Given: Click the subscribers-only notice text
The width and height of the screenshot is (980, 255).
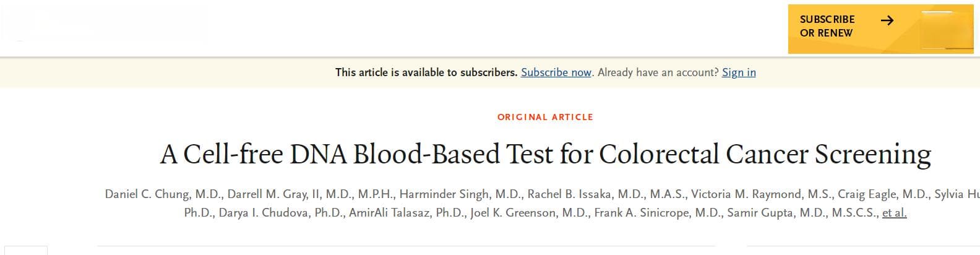Looking at the screenshot, I should (426, 72).
